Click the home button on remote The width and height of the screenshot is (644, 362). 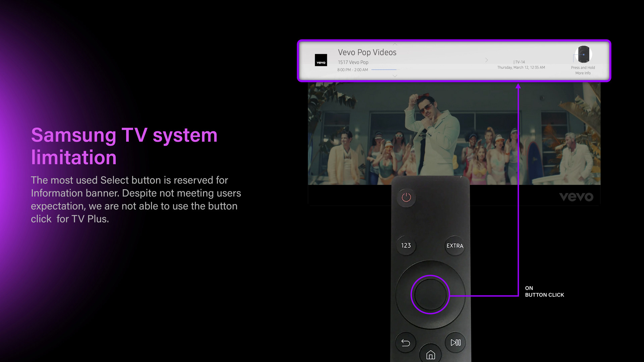pos(431,354)
